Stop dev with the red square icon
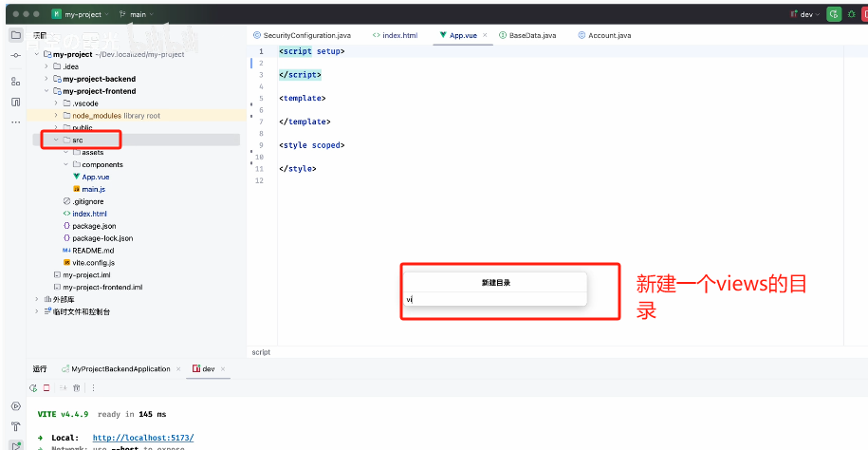This screenshot has width=868, height=450. [47, 388]
